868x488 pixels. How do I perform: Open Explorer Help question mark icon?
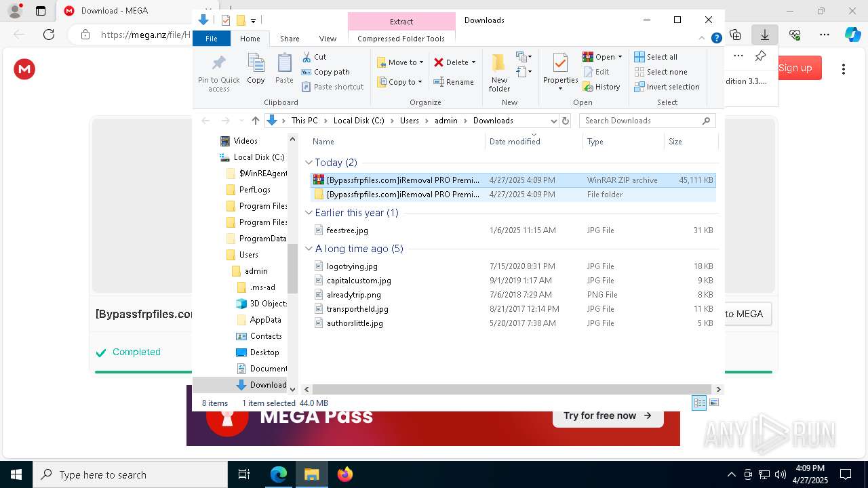pos(716,39)
